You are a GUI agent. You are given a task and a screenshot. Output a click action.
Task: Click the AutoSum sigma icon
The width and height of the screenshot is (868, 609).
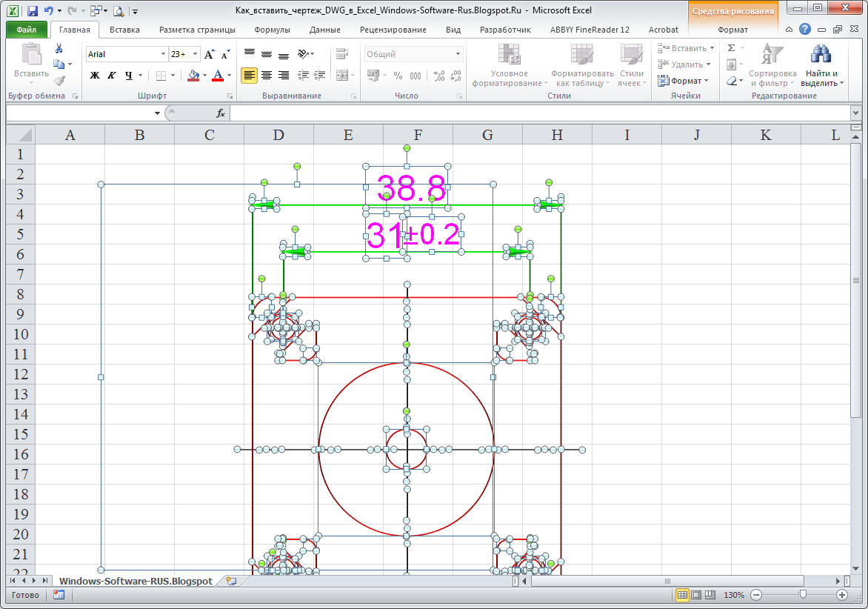point(731,48)
